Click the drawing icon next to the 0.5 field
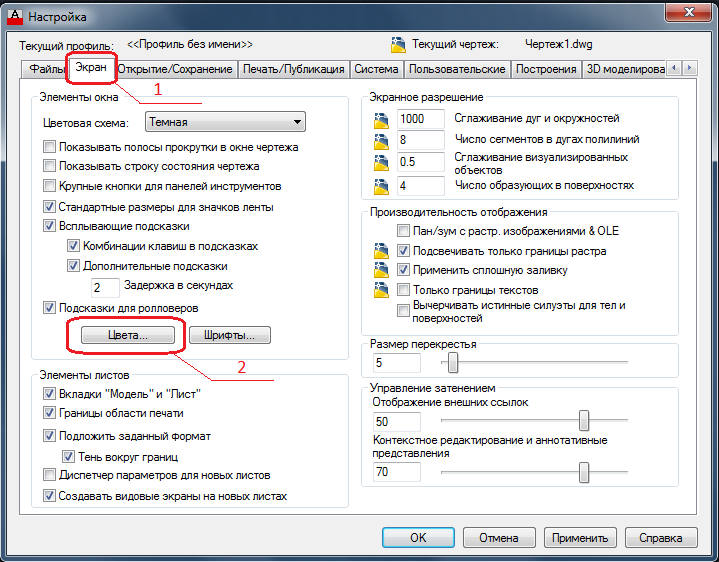Screen dimensions: 719x562 click(381, 162)
